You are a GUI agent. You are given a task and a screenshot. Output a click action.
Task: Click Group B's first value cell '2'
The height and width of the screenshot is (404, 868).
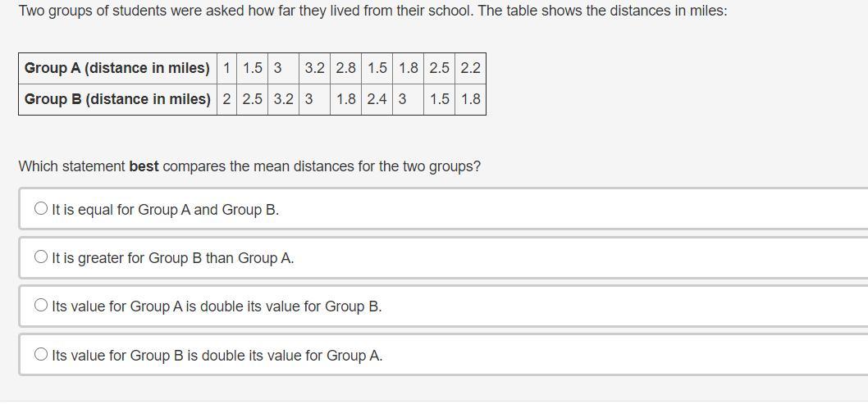pyautogui.click(x=226, y=99)
